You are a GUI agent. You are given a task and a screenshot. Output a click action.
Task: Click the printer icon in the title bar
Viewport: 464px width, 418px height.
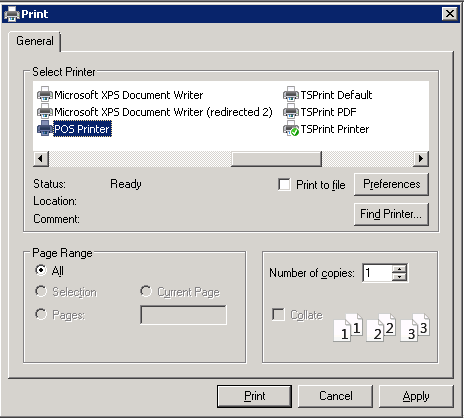[x=12, y=14]
